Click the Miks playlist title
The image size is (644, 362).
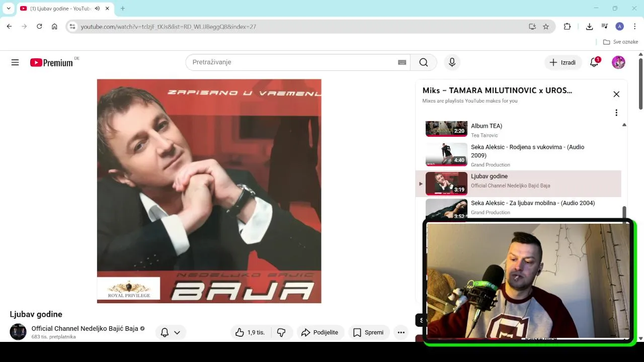tap(497, 90)
